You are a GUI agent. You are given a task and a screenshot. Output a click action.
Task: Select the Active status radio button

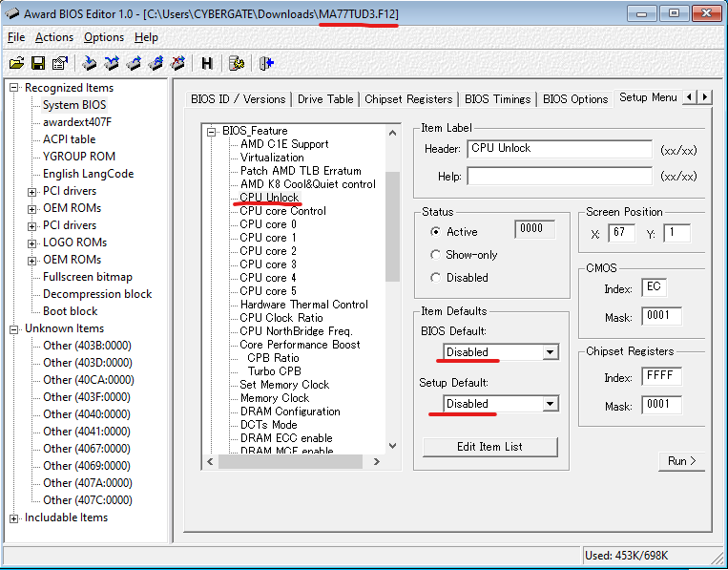[x=435, y=231]
